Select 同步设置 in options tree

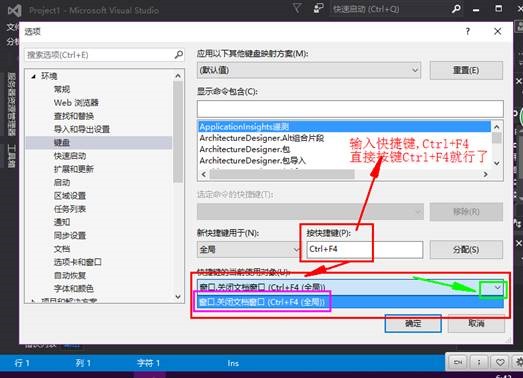point(70,236)
